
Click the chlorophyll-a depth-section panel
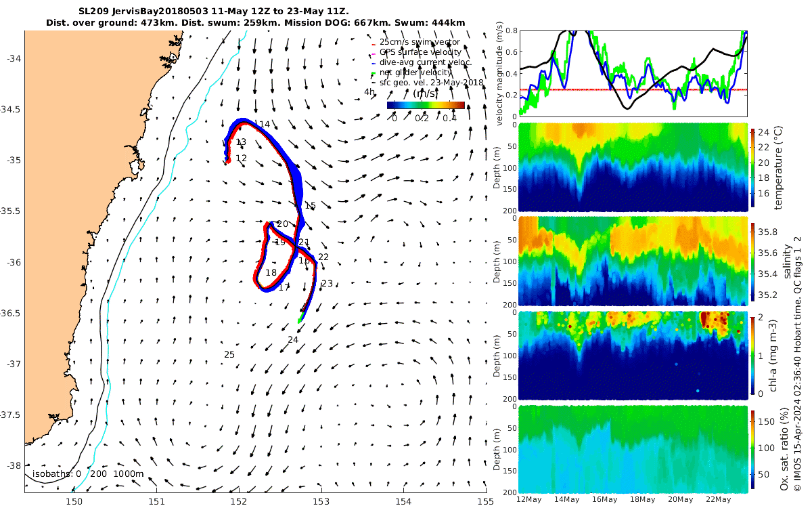[633, 356]
